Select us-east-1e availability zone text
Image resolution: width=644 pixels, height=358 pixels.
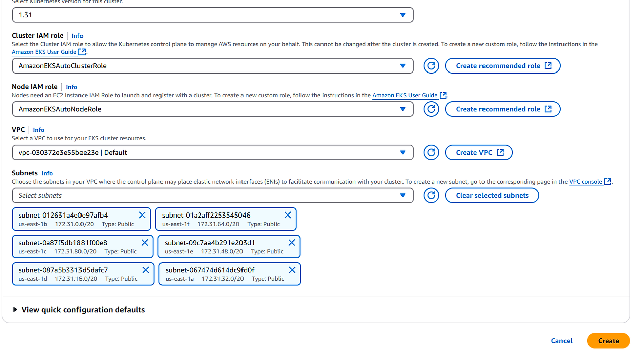pos(179,251)
